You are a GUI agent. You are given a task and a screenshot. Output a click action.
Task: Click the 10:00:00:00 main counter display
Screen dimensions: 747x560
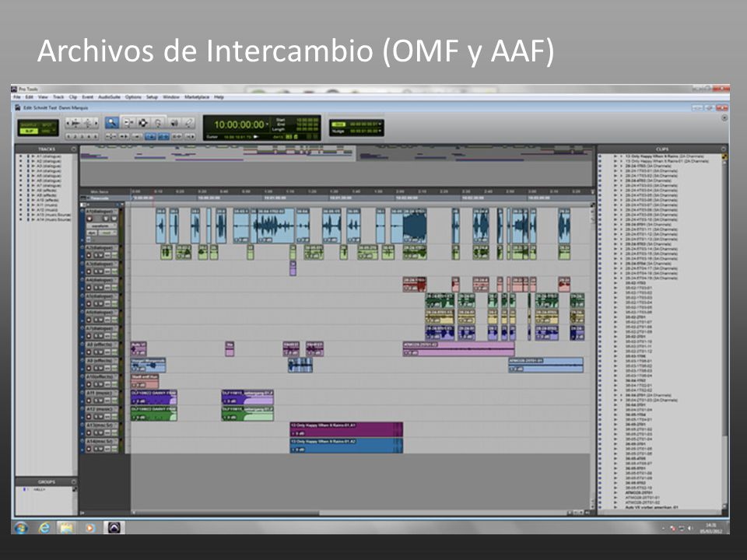click(239, 124)
